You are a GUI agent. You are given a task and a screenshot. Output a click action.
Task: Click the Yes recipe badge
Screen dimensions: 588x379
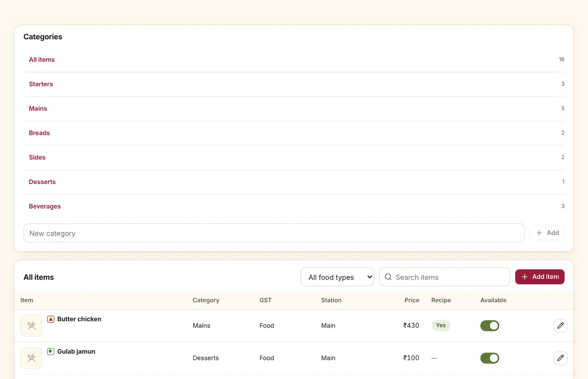(x=441, y=325)
